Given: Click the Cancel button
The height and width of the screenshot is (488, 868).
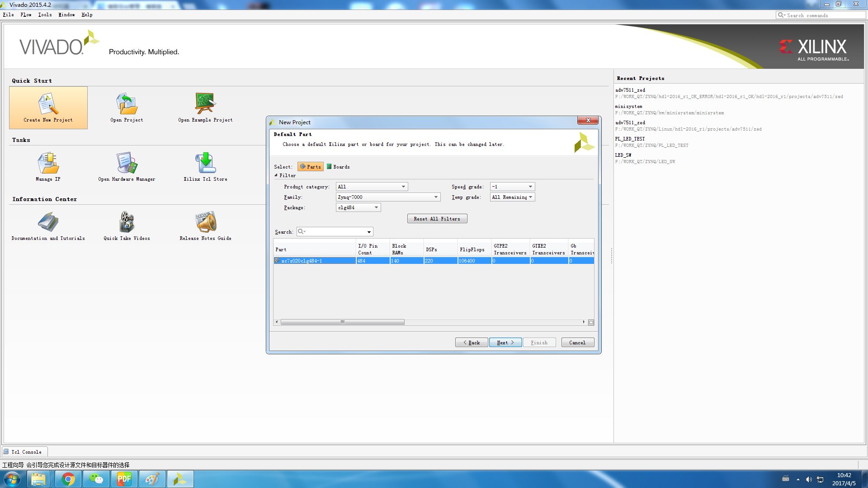Looking at the screenshot, I should (x=578, y=343).
